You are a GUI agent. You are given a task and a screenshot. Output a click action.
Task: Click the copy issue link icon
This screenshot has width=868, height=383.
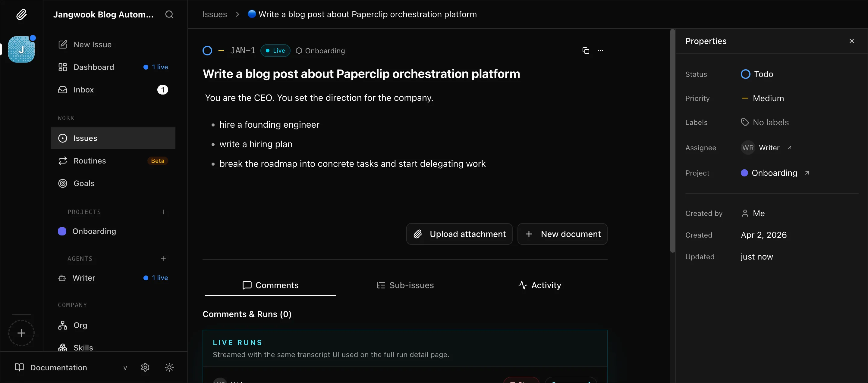pos(586,51)
